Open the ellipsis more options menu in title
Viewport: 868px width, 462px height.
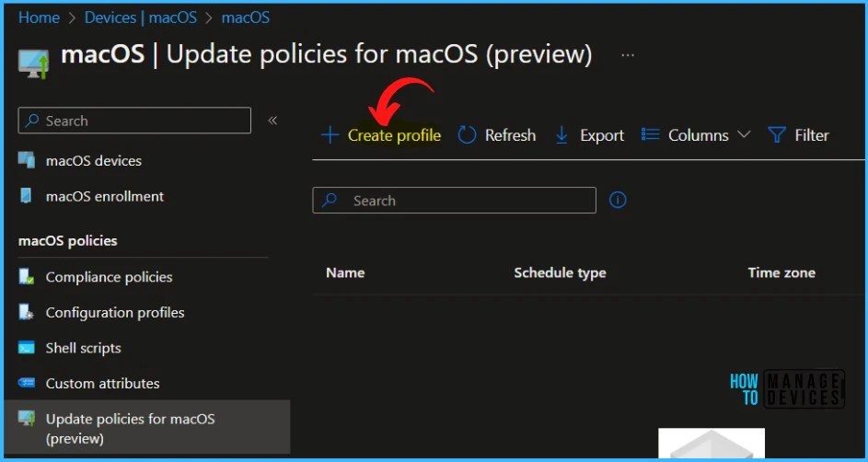point(627,55)
